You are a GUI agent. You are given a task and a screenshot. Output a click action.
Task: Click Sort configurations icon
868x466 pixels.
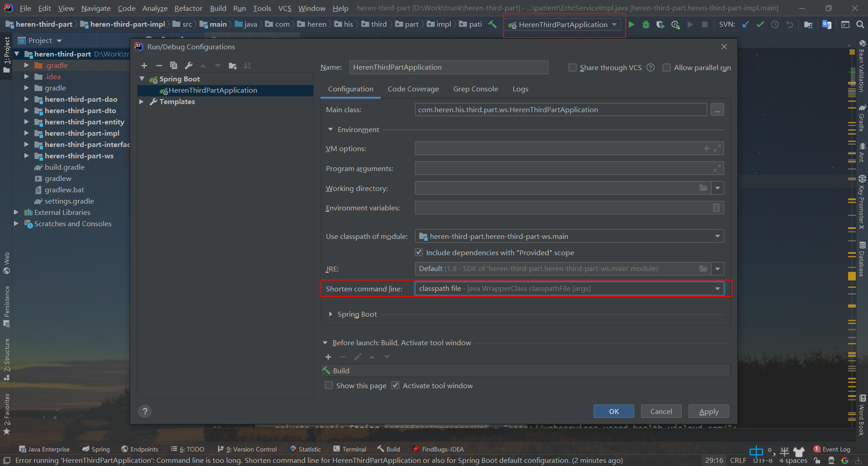(x=247, y=66)
